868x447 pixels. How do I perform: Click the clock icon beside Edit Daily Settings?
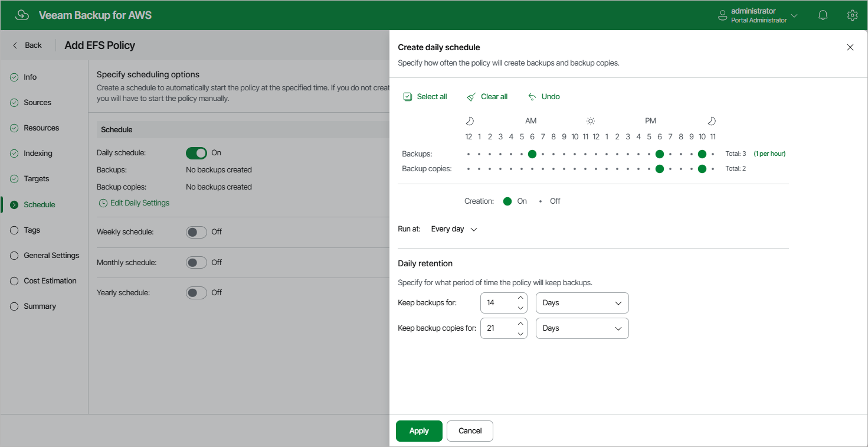[103, 203]
